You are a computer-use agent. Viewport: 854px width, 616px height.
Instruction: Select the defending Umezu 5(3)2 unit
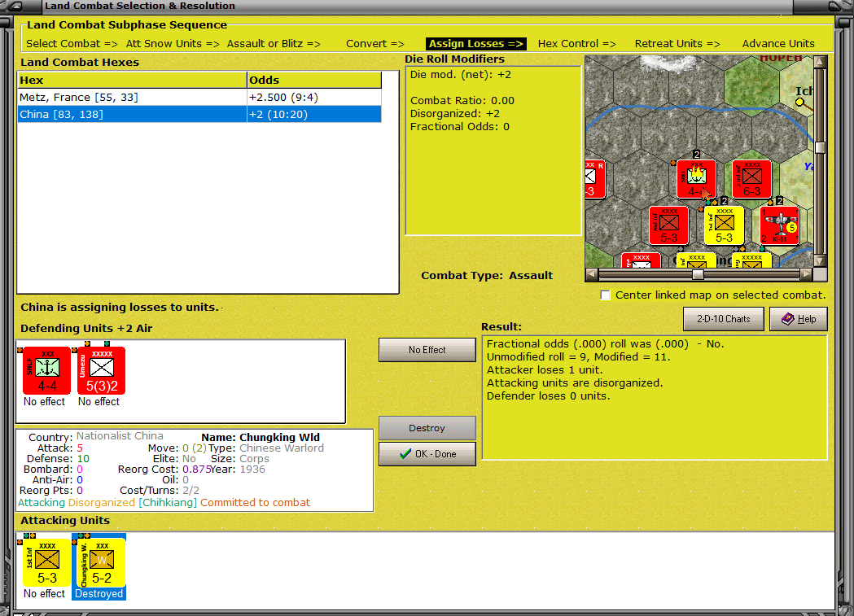(x=101, y=370)
